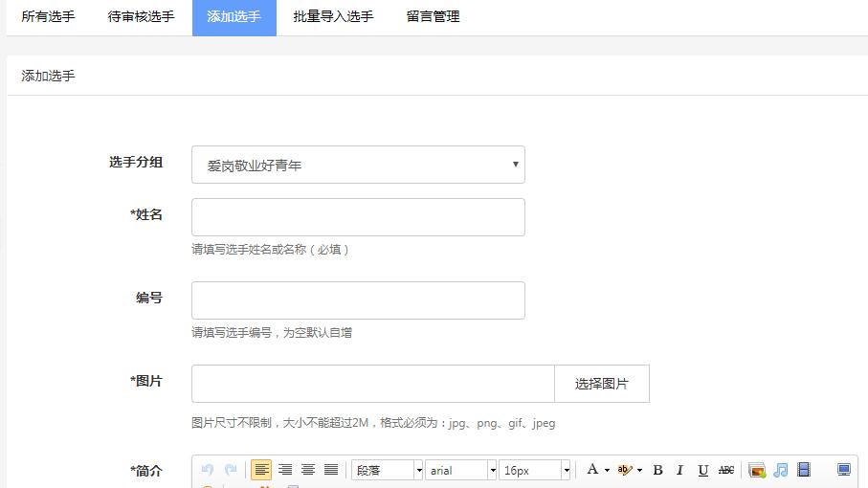This screenshot has height=488, width=868.
Task: Expand the highlight color arrow menu
Action: coord(640,470)
